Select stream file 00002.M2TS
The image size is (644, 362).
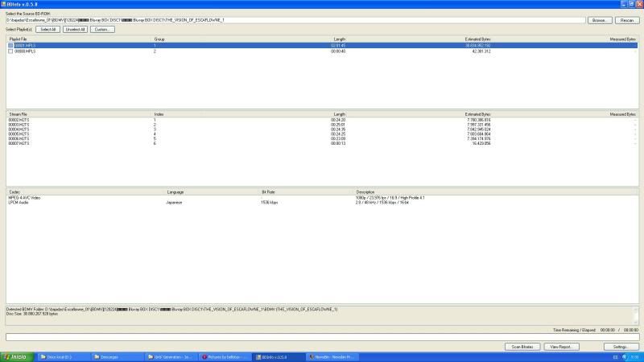pyautogui.click(x=19, y=120)
